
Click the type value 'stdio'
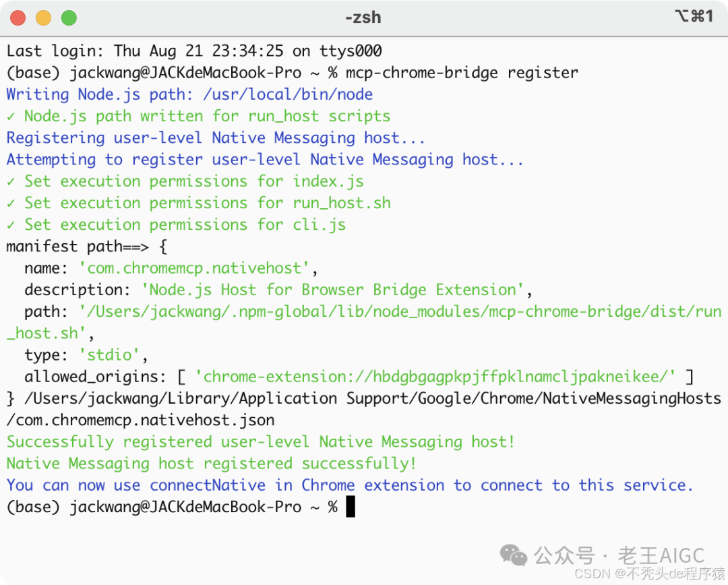(109, 355)
